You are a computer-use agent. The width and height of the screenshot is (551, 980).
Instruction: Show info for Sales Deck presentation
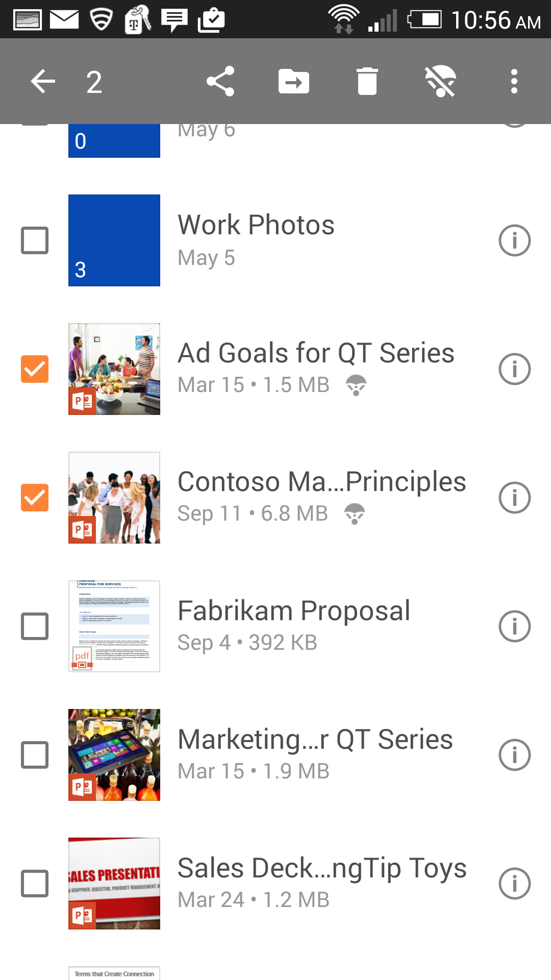coord(514,884)
